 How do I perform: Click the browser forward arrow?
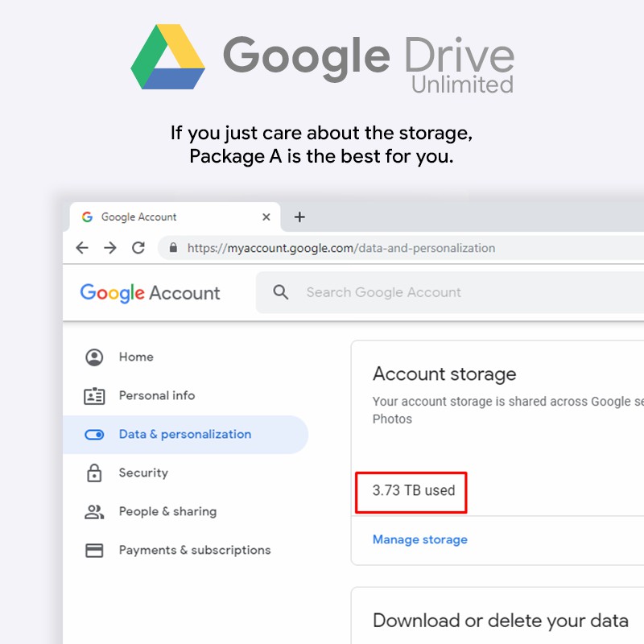110,248
